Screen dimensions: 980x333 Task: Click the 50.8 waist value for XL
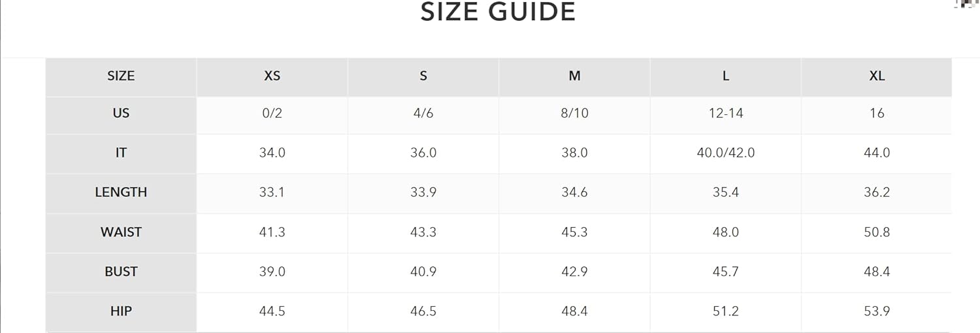877,232
